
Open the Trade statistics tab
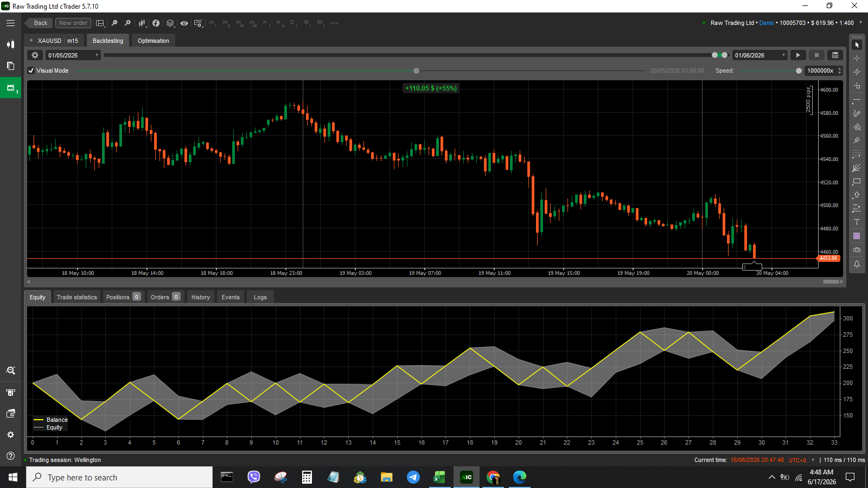[x=76, y=297]
